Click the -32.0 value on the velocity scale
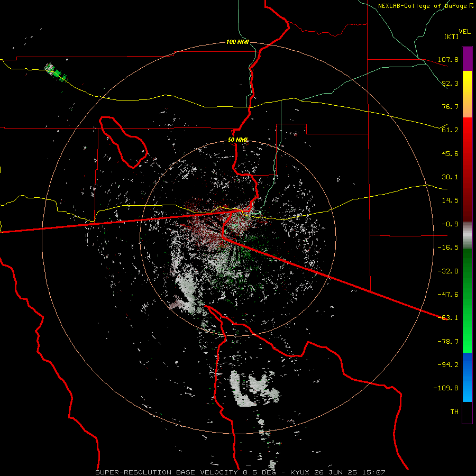476x476 pixels. coord(448,271)
